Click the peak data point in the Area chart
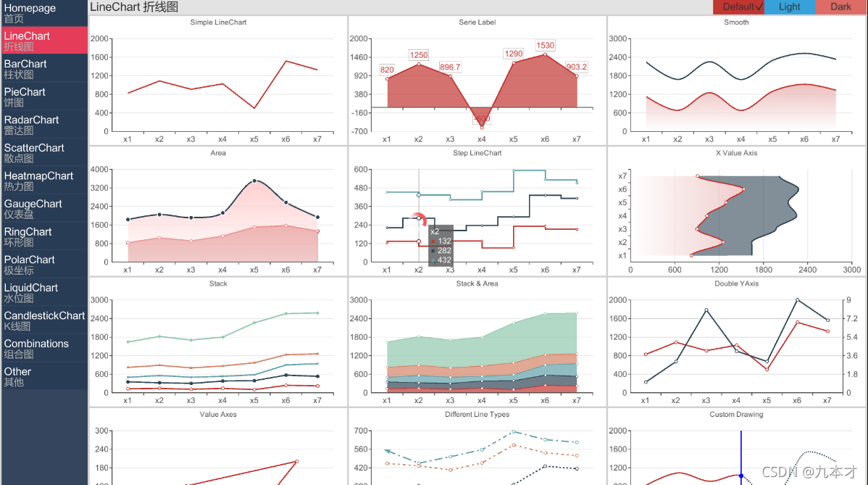 pos(254,181)
